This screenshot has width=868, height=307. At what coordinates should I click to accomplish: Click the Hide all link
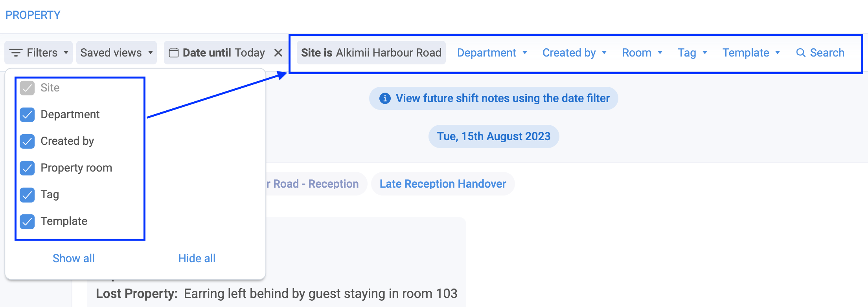(x=197, y=258)
